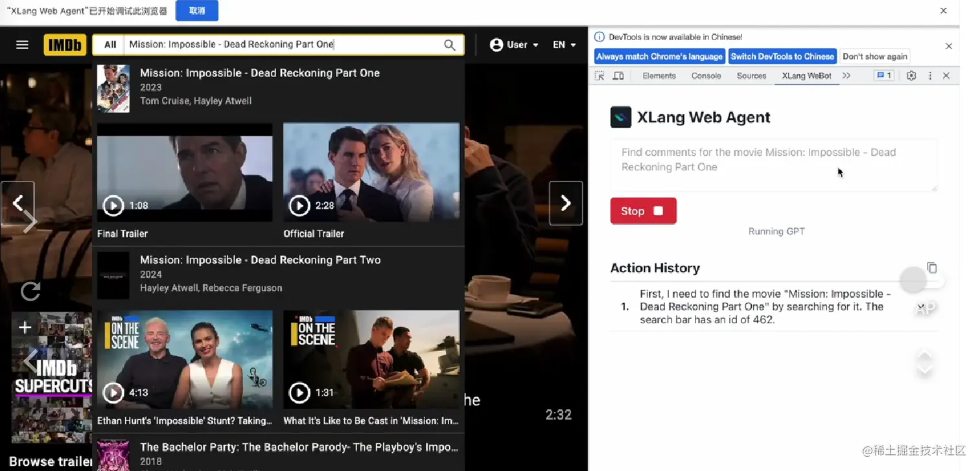Screen dimensions: 980x471
Task: Open the All search category dropdown
Action: point(110,45)
